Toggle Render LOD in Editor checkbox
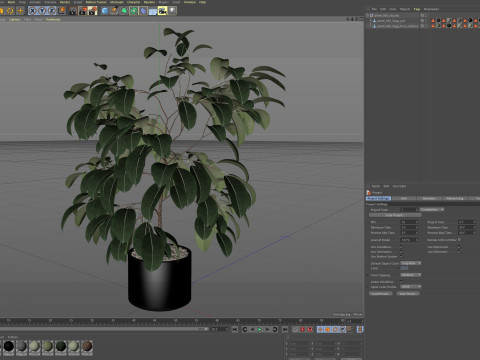Screen dimensions: 480x360 tap(459, 239)
